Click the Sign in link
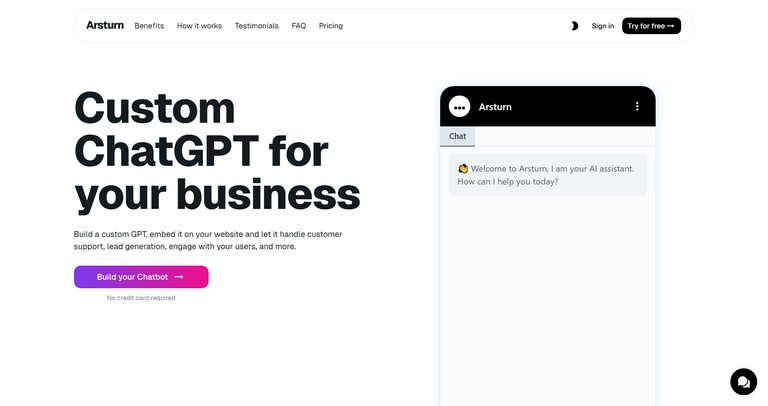The height and width of the screenshot is (406, 768). point(602,26)
